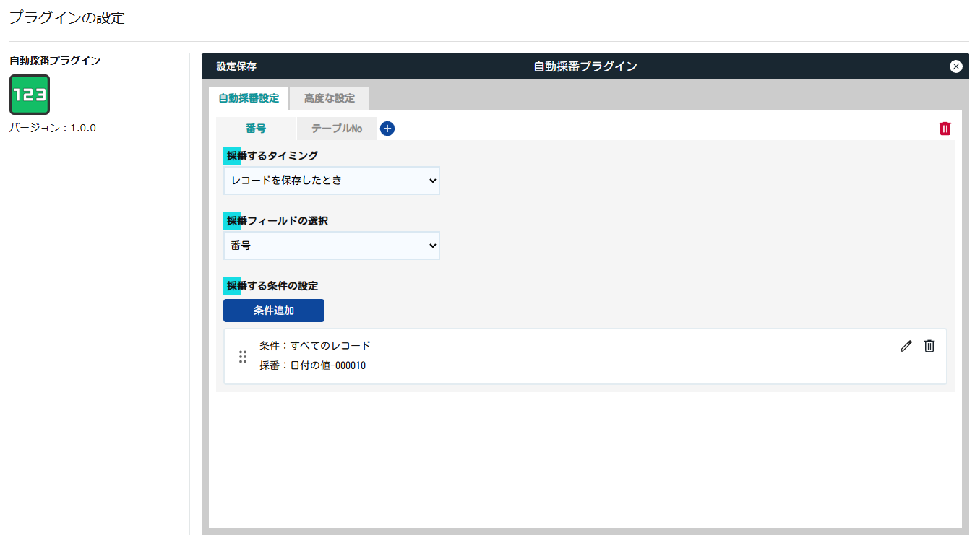Delete the すべてのレコード condition with its trash icon
The width and height of the screenshot is (980, 551).
click(x=929, y=346)
